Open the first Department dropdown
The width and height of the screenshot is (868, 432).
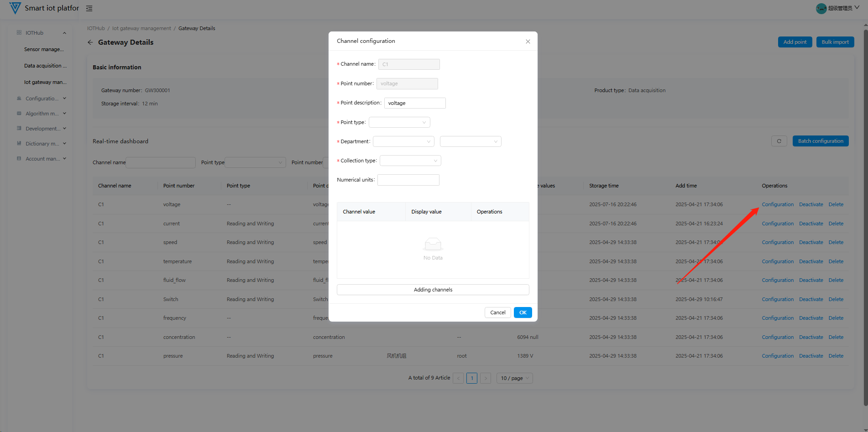click(x=403, y=141)
